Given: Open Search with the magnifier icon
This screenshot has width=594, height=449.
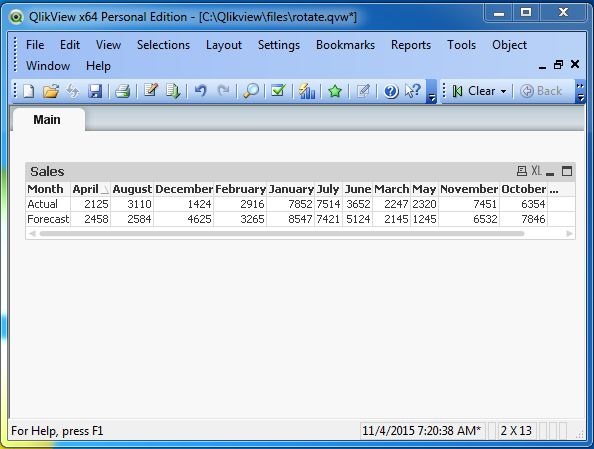Looking at the screenshot, I should (251, 91).
